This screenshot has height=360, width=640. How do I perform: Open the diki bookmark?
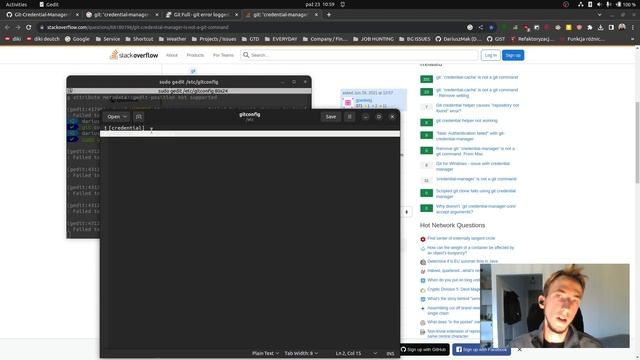coord(13,39)
